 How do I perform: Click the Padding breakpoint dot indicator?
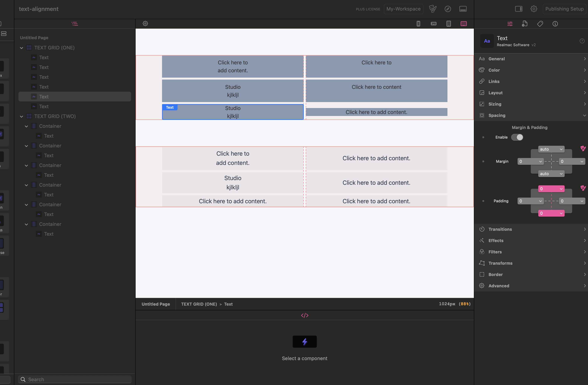pos(483,201)
